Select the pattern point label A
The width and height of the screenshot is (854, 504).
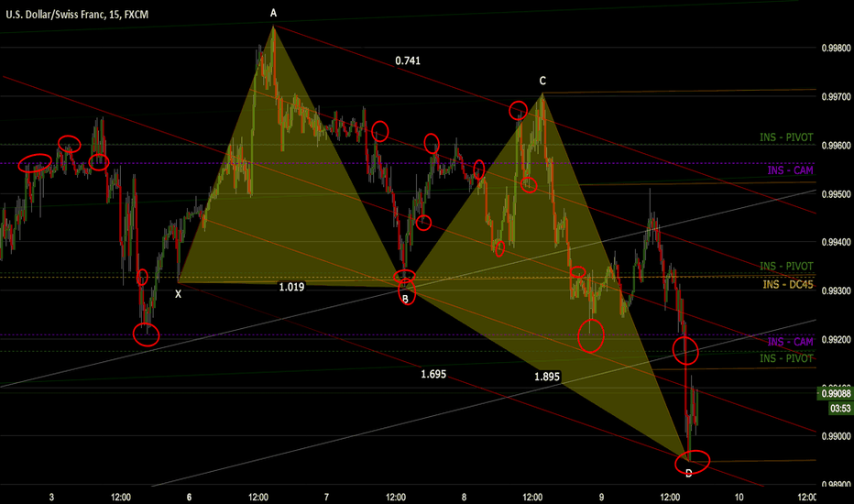(x=273, y=13)
